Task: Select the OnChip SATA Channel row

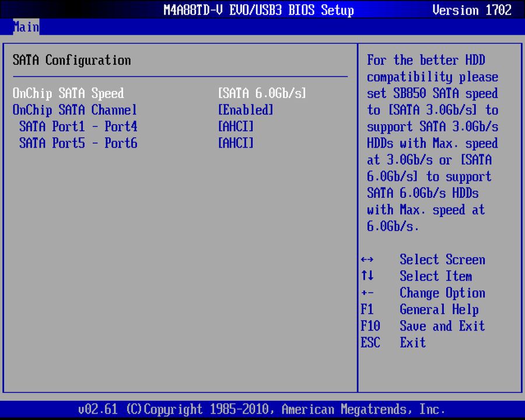Action: (75, 110)
